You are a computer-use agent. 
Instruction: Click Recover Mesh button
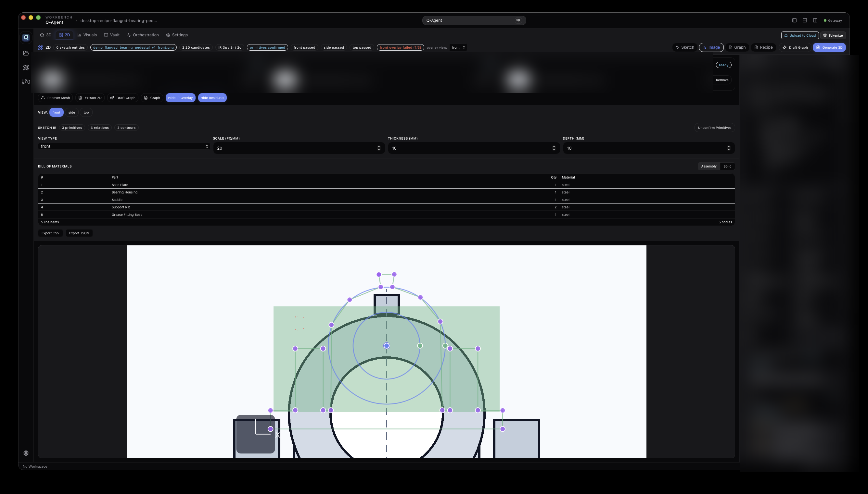(55, 98)
